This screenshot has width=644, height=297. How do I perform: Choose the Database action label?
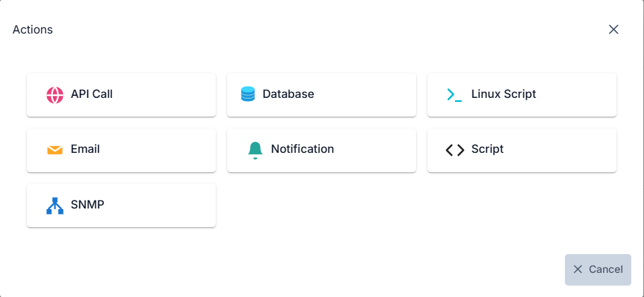point(288,94)
